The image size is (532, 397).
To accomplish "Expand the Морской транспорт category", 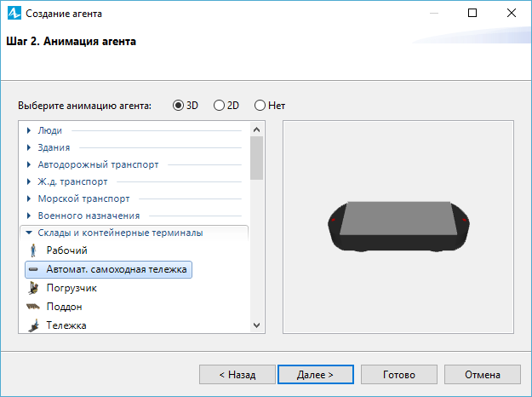I will [29, 198].
